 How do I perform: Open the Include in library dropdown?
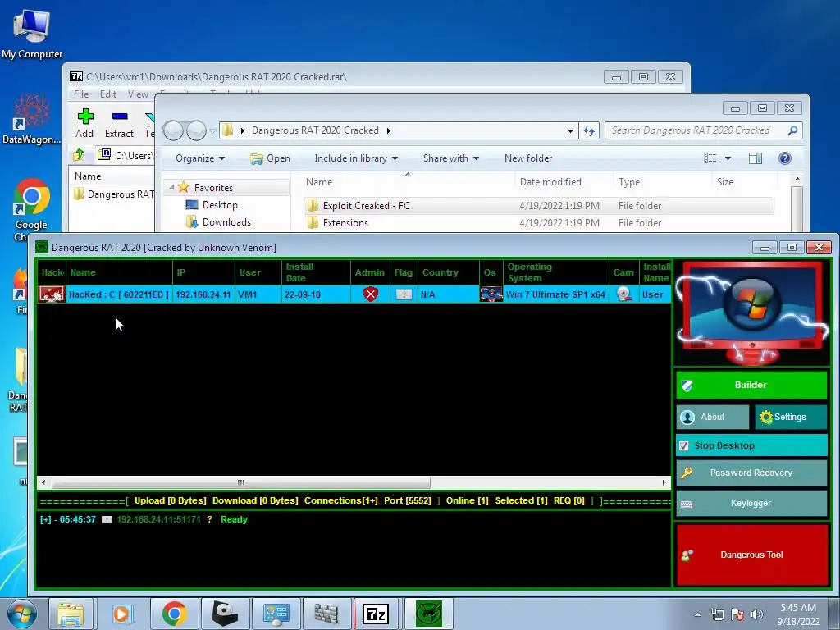pos(356,158)
